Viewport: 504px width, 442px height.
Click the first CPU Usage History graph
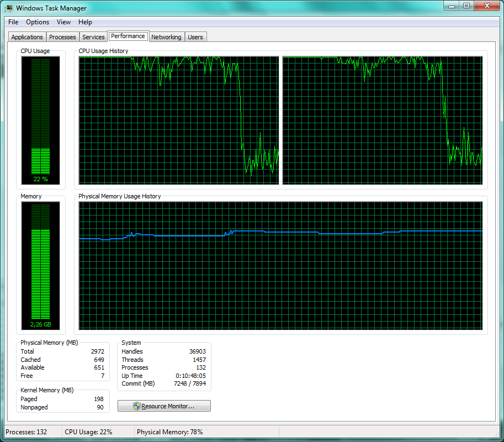coord(177,120)
